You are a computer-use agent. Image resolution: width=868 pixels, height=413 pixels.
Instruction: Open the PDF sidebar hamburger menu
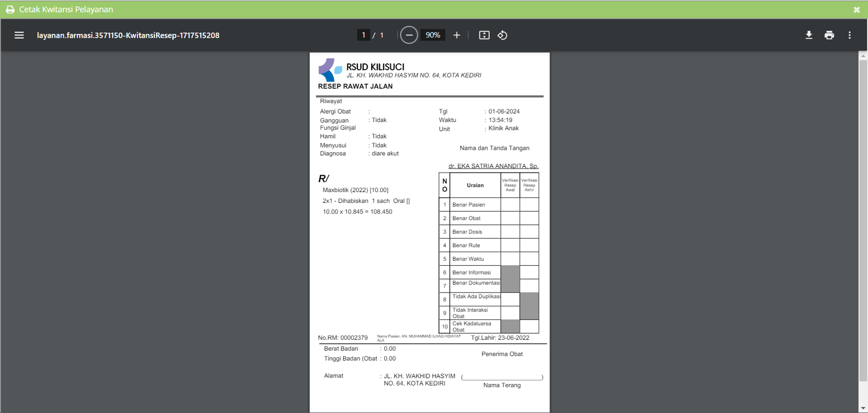pos(19,35)
